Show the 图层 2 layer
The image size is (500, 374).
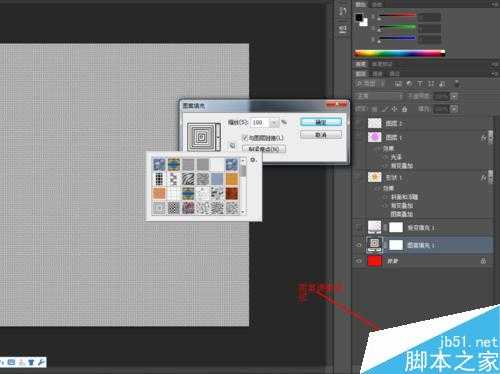coord(359,123)
